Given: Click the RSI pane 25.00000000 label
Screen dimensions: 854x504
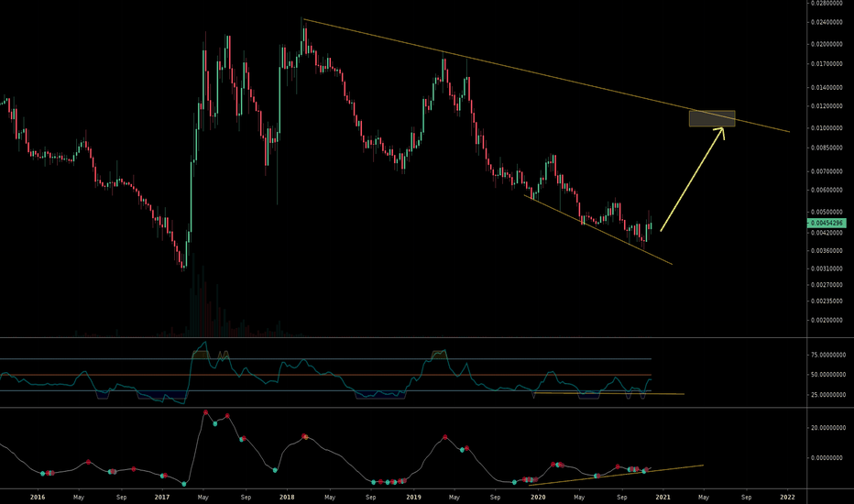Looking at the screenshot, I should point(828,394).
